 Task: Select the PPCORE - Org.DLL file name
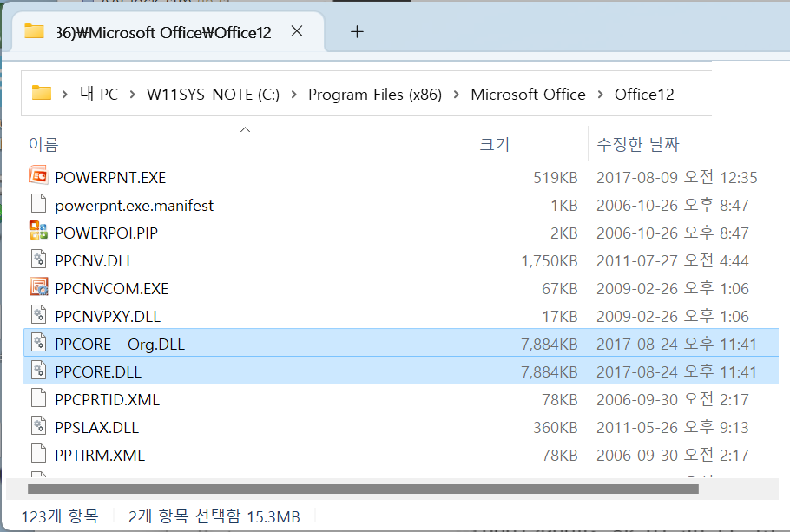click(120, 344)
